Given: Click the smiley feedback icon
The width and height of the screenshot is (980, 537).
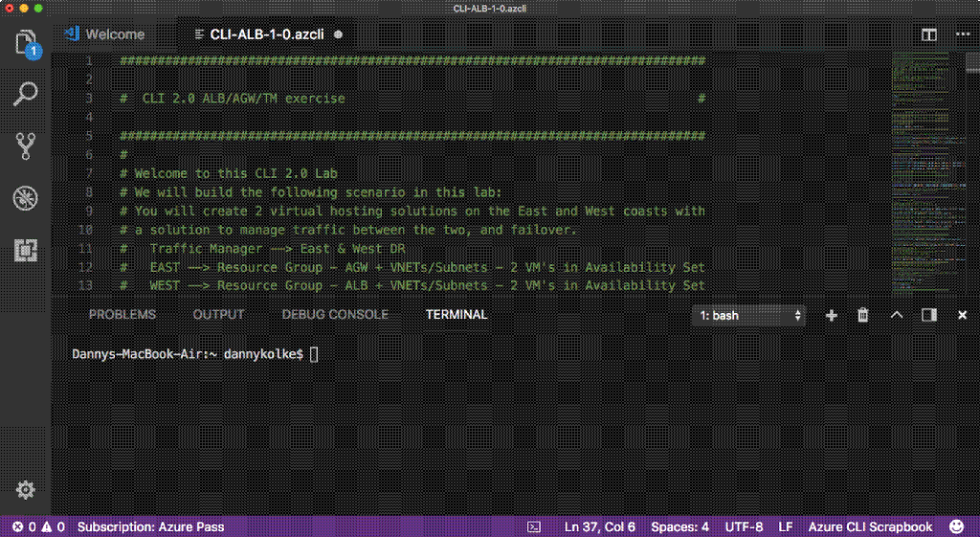Looking at the screenshot, I should point(956,526).
